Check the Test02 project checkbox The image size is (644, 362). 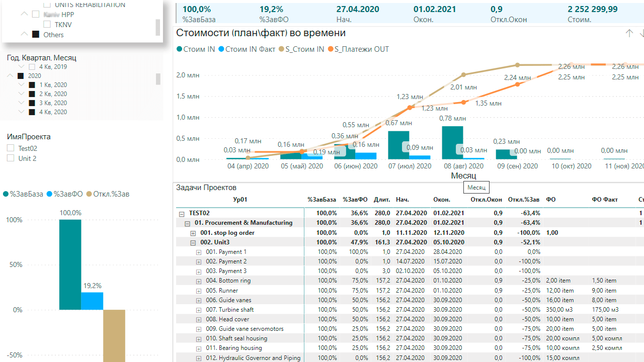pyautogui.click(x=11, y=148)
